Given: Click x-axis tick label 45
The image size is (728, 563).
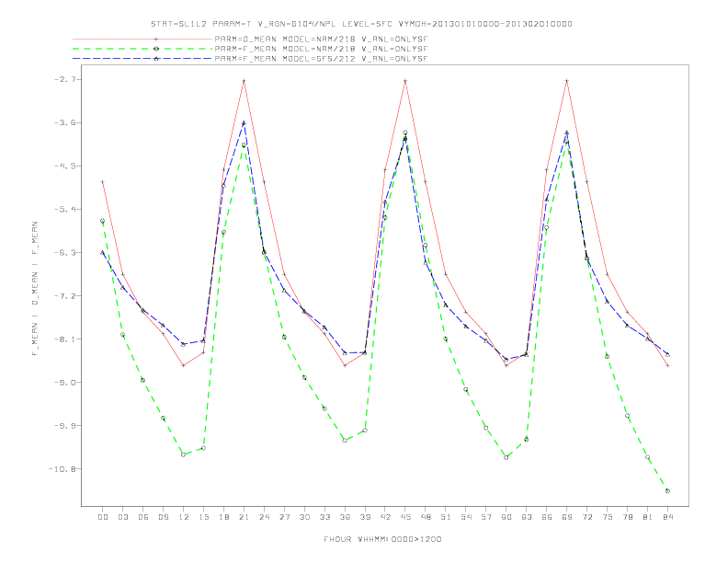Looking at the screenshot, I should (x=405, y=517).
